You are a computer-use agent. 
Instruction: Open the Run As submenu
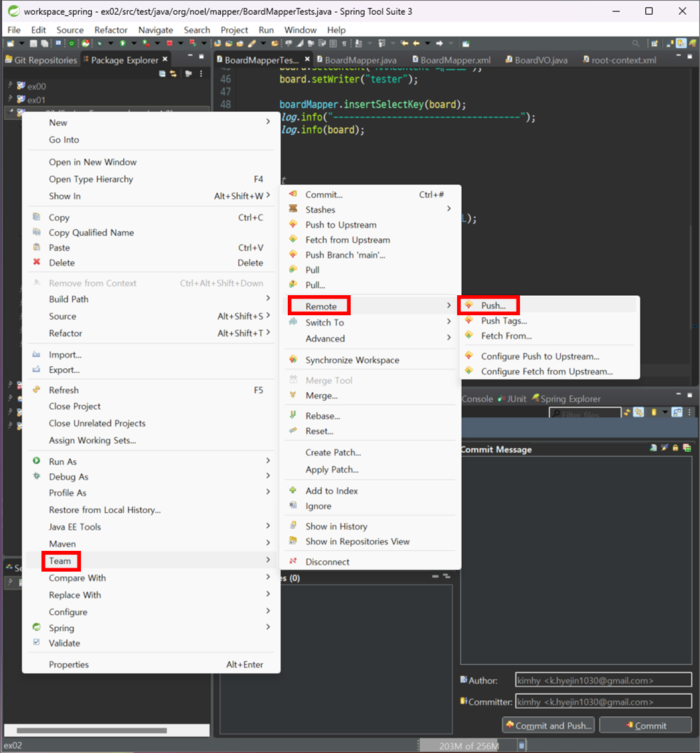click(x=151, y=461)
